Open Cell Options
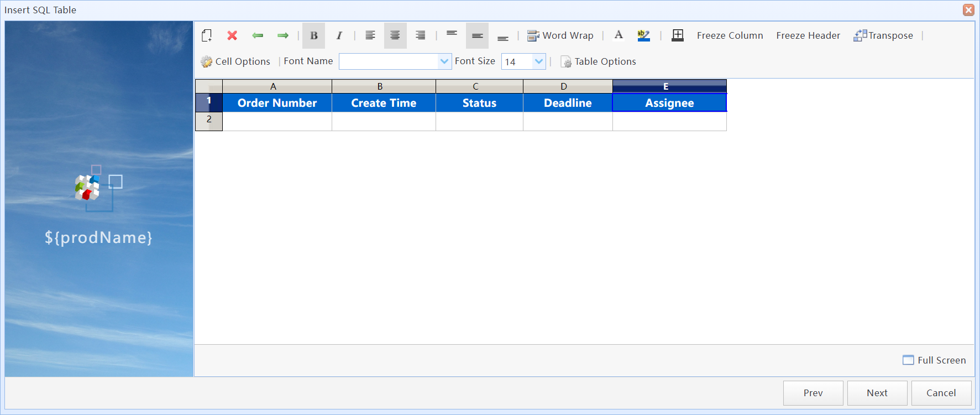 pos(235,61)
